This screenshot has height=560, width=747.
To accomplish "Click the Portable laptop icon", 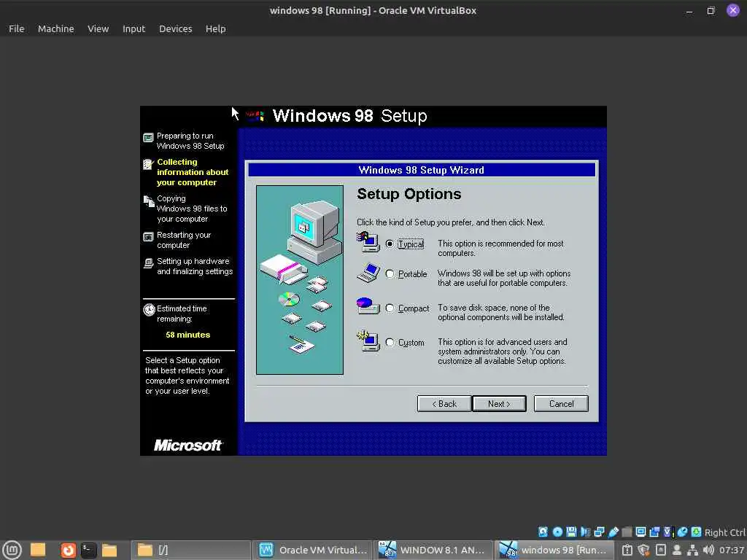I will (368, 273).
